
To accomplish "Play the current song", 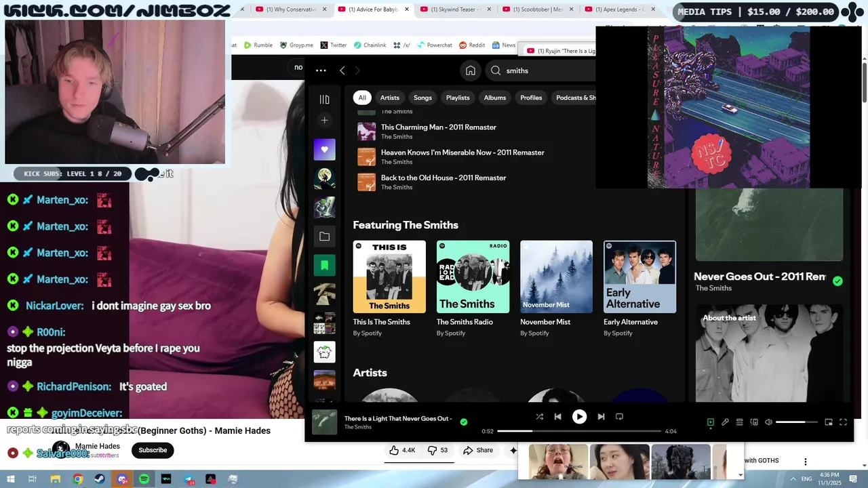I will [x=579, y=417].
